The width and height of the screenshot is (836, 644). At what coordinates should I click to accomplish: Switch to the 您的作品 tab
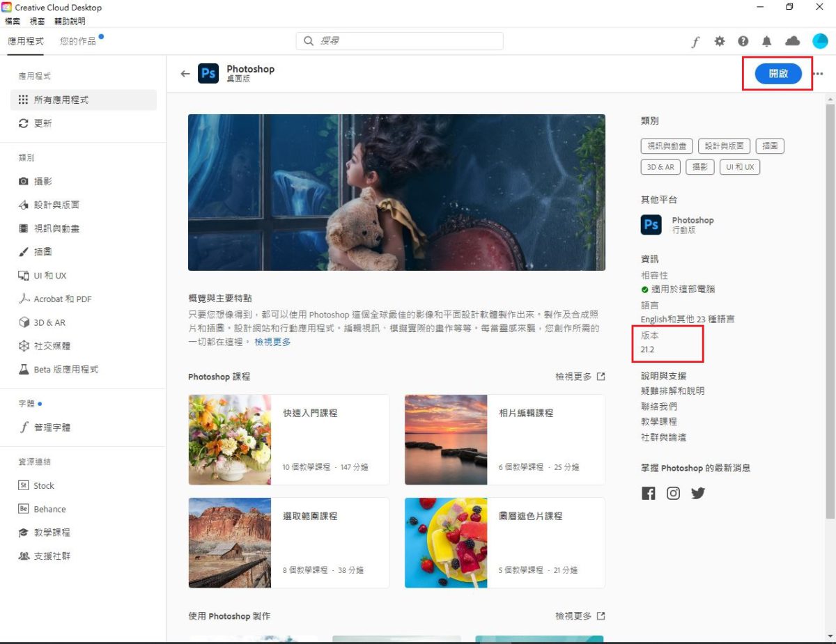pyautogui.click(x=78, y=41)
